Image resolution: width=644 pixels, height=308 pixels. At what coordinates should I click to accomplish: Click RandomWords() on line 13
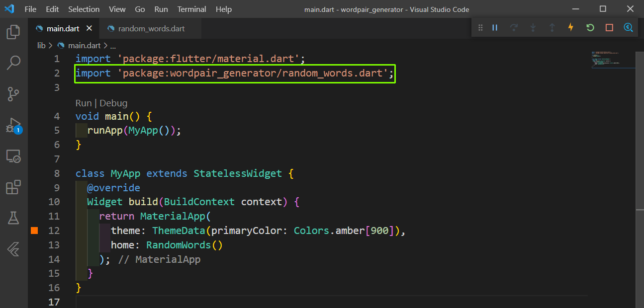184,245
